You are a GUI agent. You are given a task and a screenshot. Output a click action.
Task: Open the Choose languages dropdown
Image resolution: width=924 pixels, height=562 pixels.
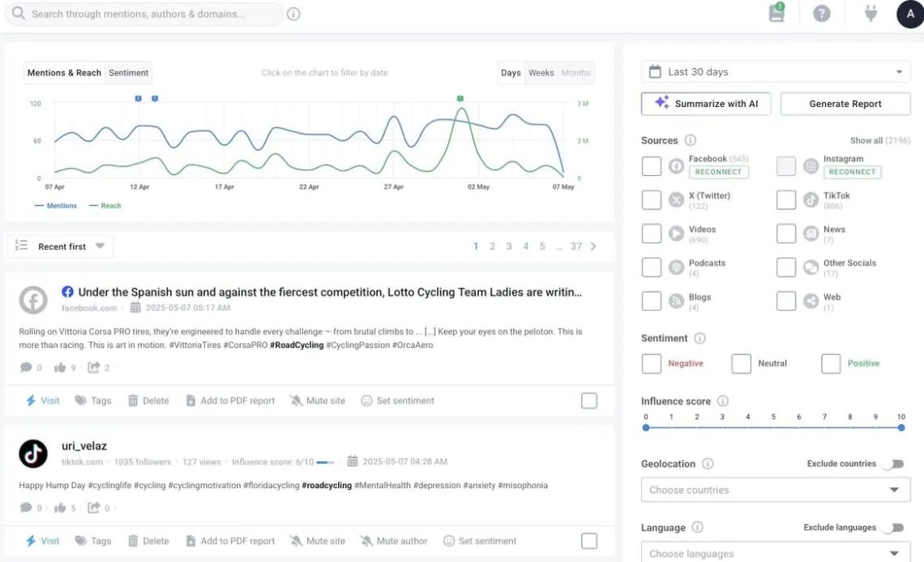[776, 553]
